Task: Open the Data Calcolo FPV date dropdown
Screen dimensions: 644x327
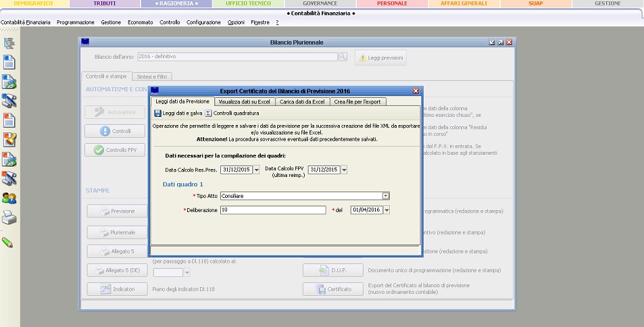Action: [344, 170]
